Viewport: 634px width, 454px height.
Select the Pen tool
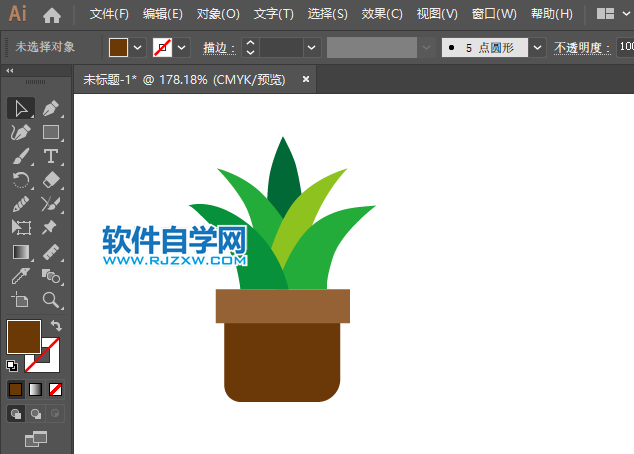tap(51, 108)
